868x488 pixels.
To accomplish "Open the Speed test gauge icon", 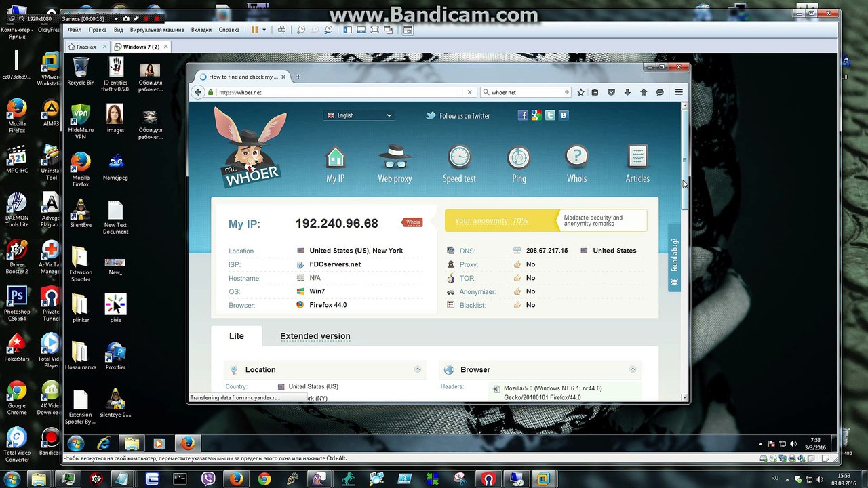I will click(x=459, y=157).
